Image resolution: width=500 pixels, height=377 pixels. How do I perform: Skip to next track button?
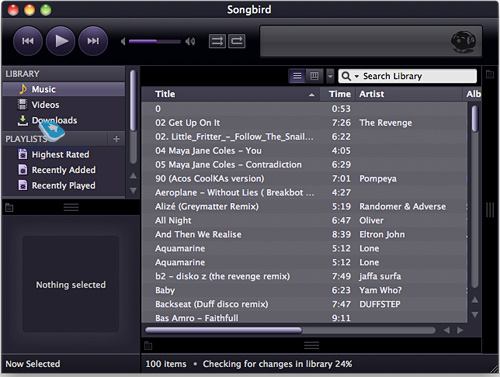93,41
